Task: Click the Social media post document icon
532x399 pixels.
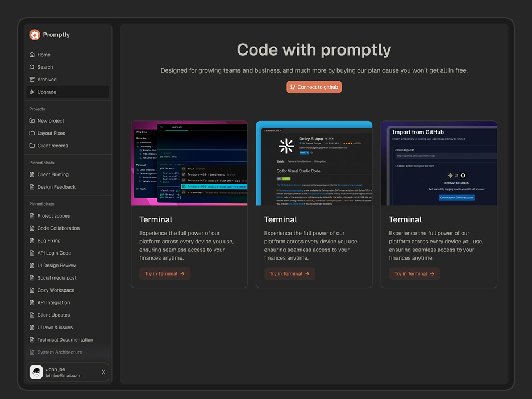Action: point(32,278)
